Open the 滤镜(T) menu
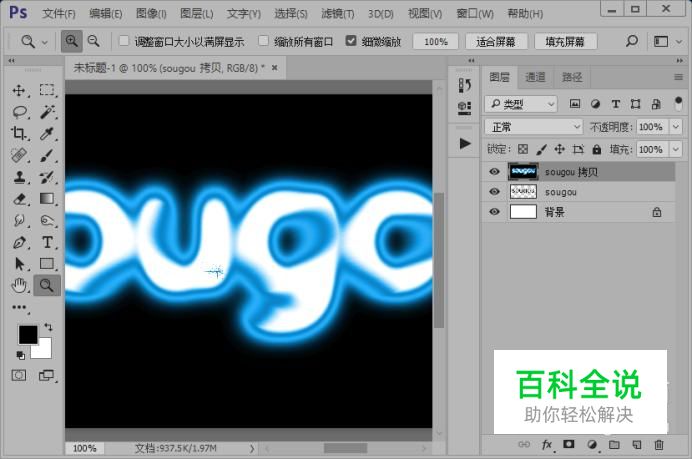 (x=338, y=14)
